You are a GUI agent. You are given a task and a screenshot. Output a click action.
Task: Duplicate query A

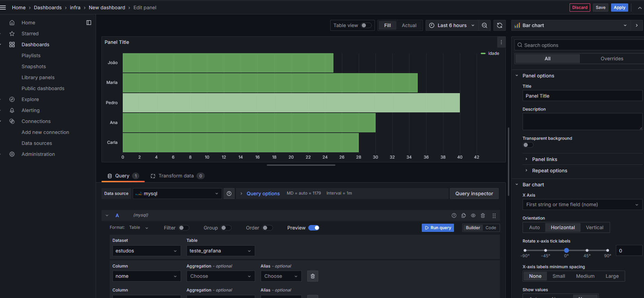point(464,215)
